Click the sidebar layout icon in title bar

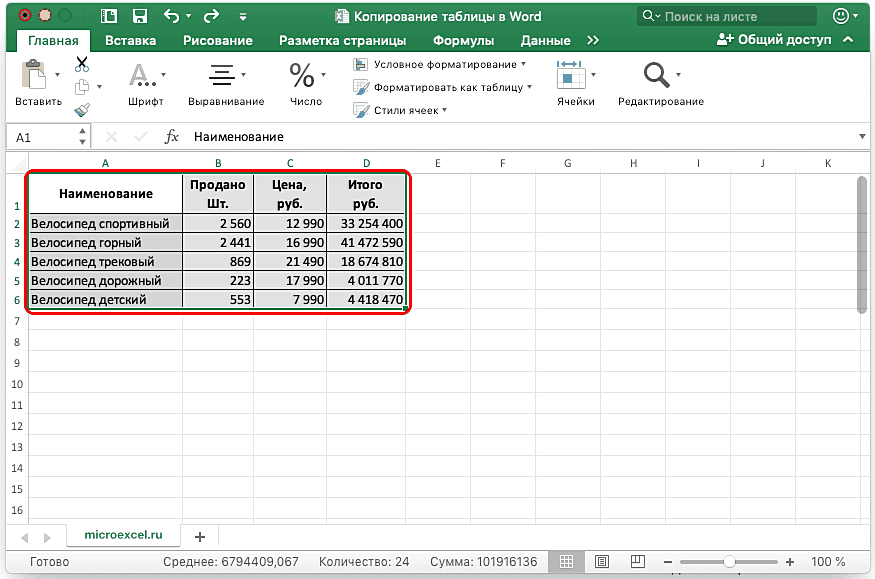pyautogui.click(x=109, y=16)
